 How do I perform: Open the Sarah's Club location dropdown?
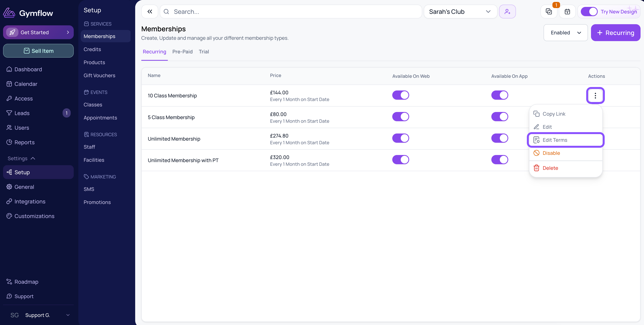(460, 12)
